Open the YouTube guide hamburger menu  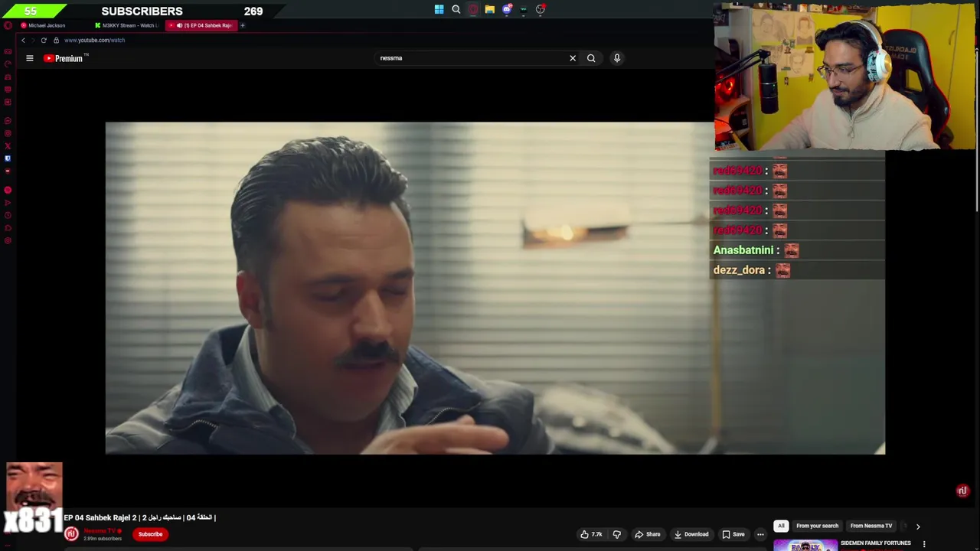point(30,58)
